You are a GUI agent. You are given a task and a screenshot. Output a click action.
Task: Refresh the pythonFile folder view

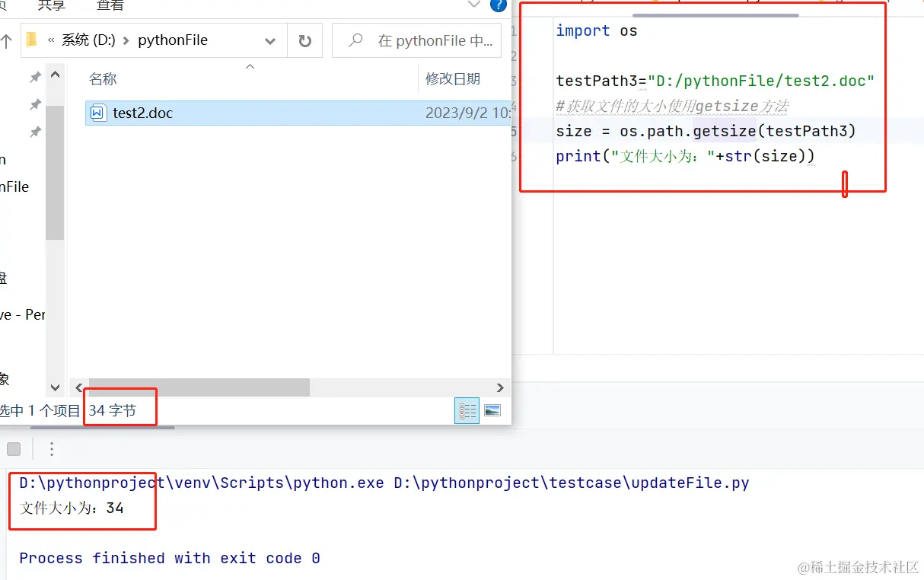tap(305, 41)
